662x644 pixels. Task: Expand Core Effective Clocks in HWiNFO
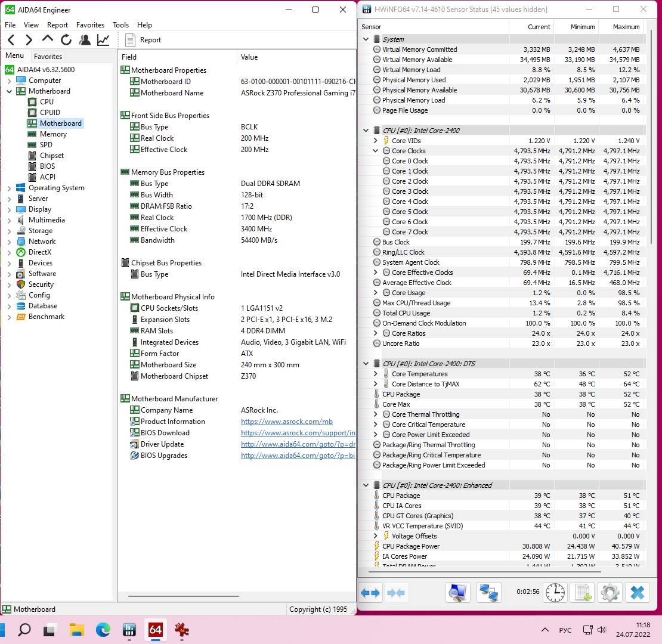point(375,273)
